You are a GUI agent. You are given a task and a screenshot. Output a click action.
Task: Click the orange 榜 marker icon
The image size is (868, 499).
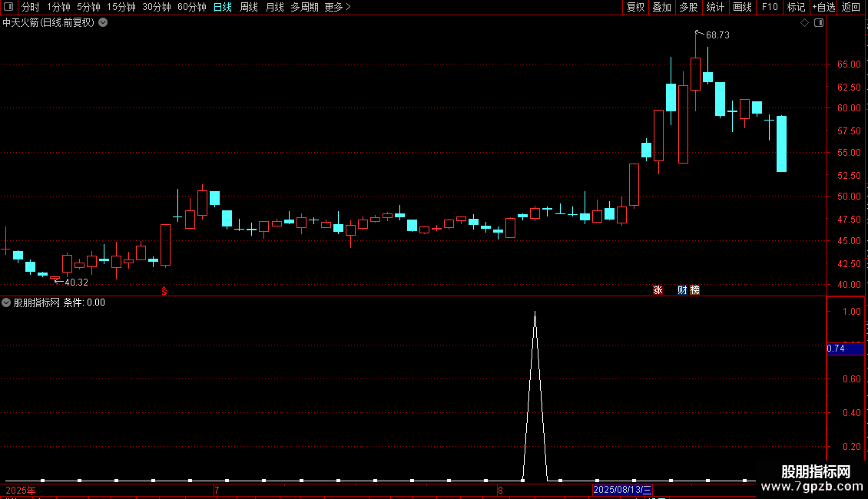click(694, 290)
